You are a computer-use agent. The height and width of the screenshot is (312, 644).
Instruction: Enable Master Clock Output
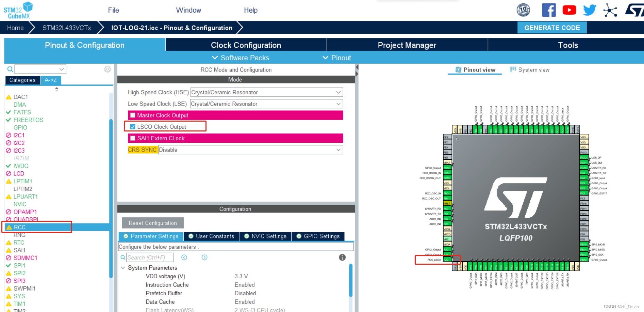tap(132, 115)
